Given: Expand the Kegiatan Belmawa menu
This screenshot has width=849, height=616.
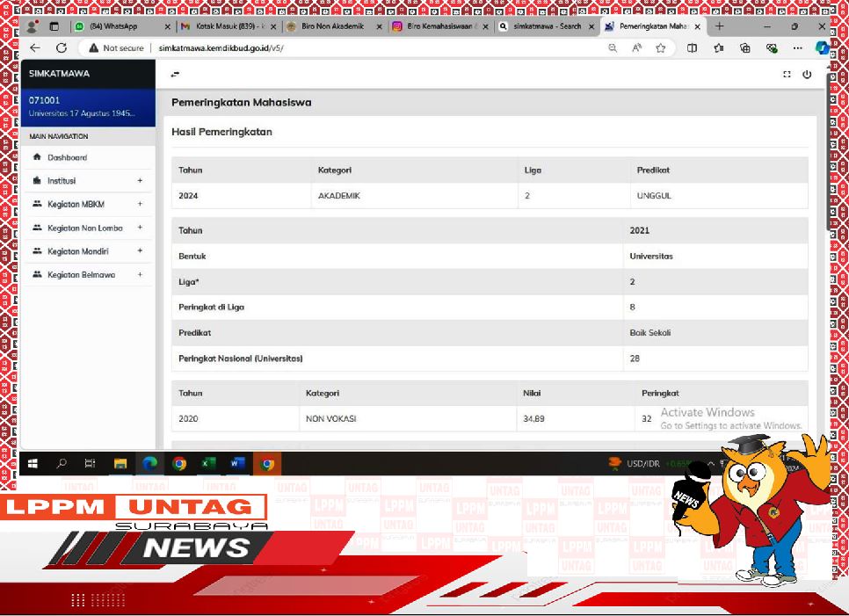Looking at the screenshot, I should (88, 274).
